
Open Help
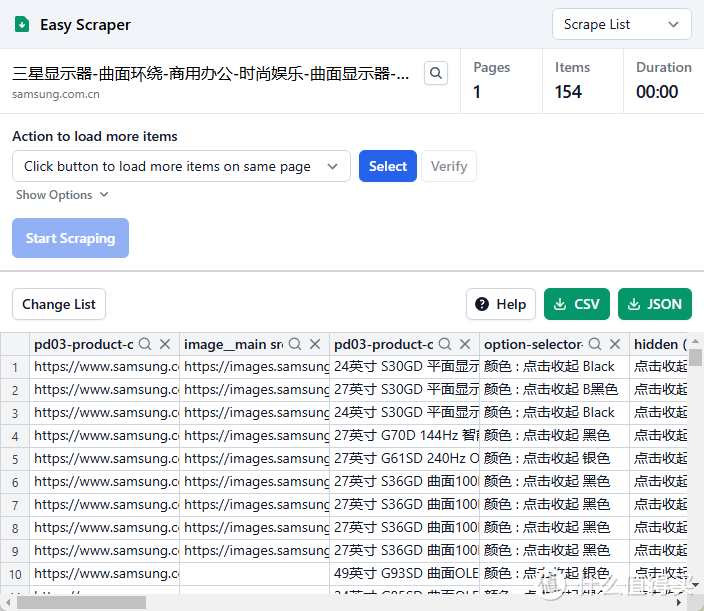[501, 304]
